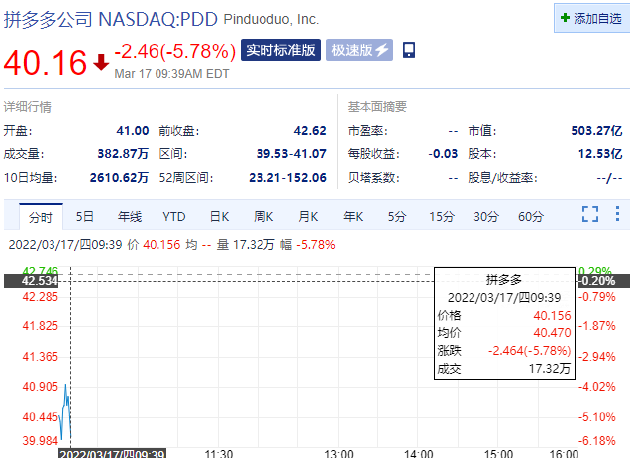
Task: Click the tooltip 价格 value 40.156
Action: [x=552, y=315]
